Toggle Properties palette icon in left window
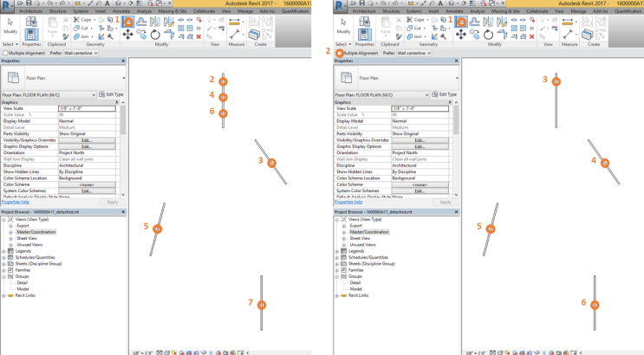This screenshot has height=355, width=644. coord(31,35)
